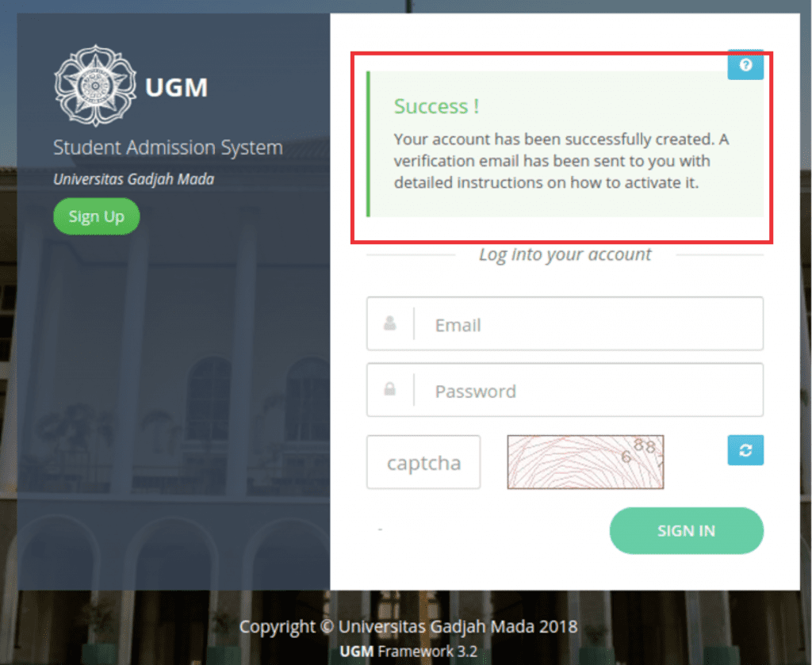
Task: Click the green bar of the success alert
Action: [368, 144]
